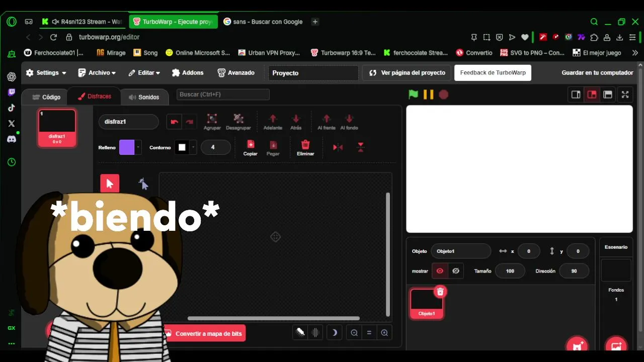The width and height of the screenshot is (644, 362).
Task: Undo the last costume edit
Action: click(175, 122)
